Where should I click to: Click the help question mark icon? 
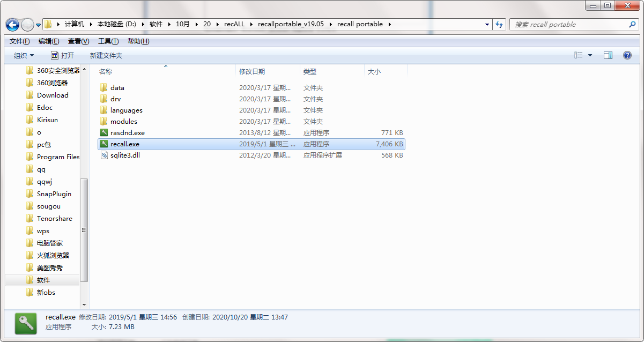[627, 55]
